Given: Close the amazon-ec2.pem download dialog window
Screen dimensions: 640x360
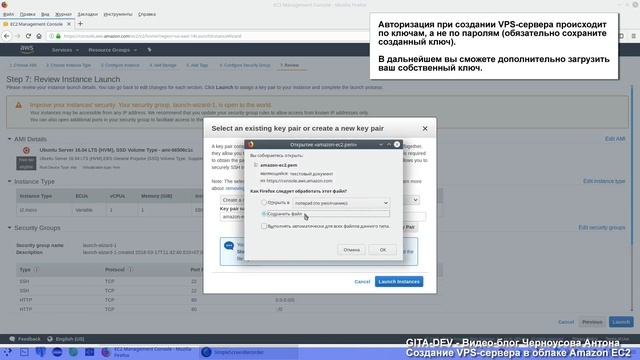Looking at the screenshot, I should [x=397, y=144].
